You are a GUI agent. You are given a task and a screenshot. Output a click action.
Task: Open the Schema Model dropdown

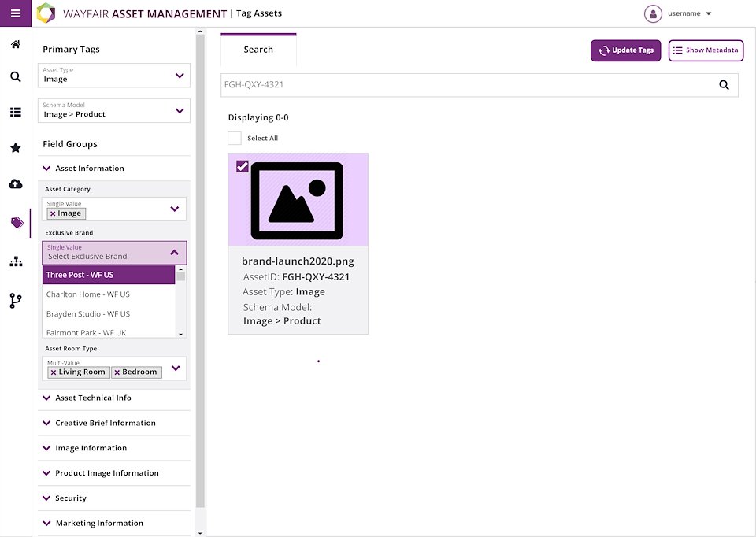[114, 110]
